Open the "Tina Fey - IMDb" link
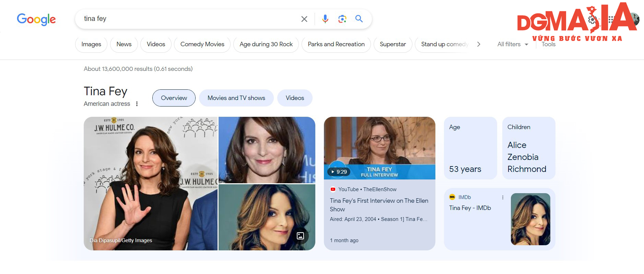This screenshot has height=274, width=644. tap(470, 208)
